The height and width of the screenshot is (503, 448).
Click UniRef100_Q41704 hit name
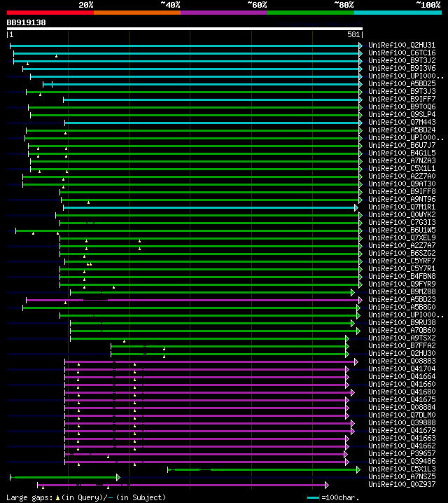(402, 368)
